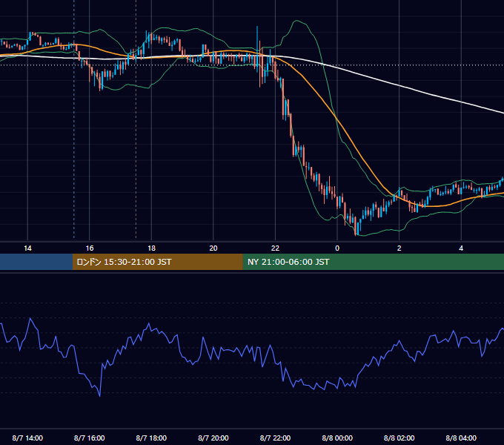
Task: Click the 8/7 22:00 label on the lower axis
Action: (x=275, y=438)
